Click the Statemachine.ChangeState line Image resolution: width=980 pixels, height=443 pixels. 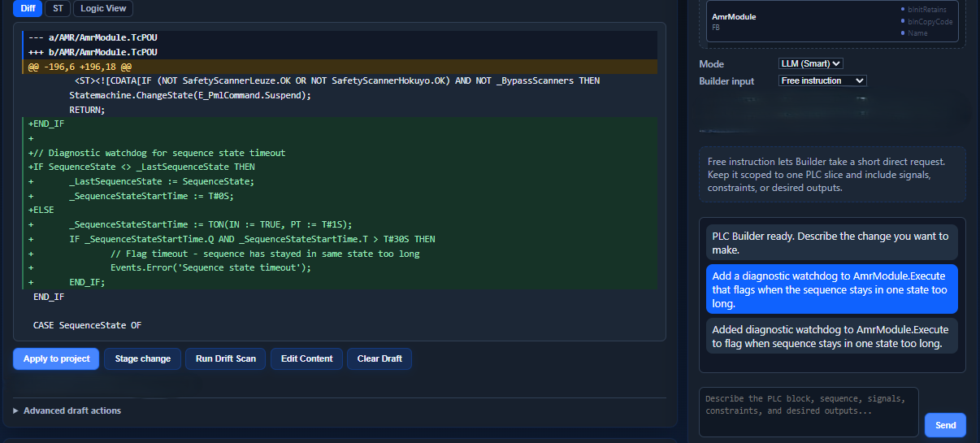point(340,95)
